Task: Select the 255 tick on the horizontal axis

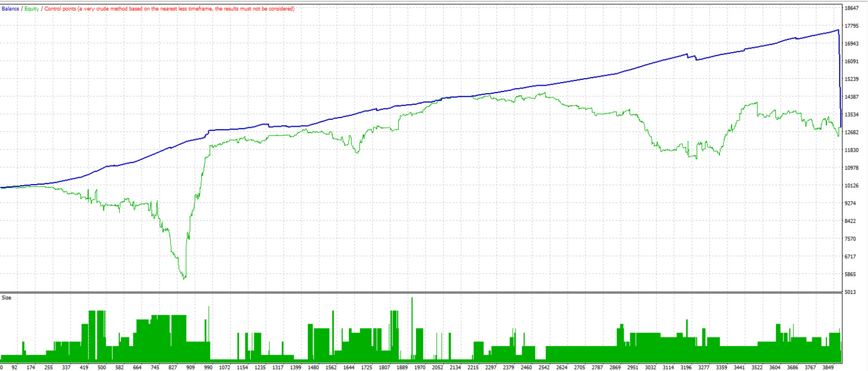Action: click(49, 368)
